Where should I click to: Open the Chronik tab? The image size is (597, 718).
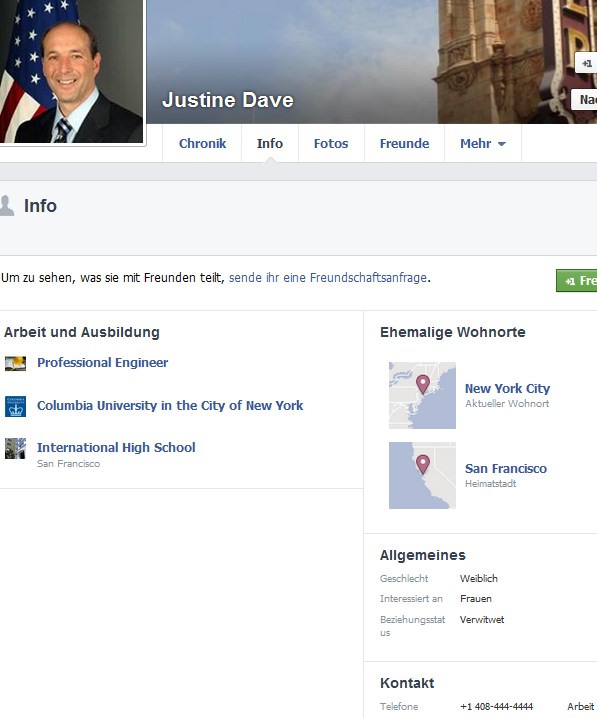[x=202, y=143]
